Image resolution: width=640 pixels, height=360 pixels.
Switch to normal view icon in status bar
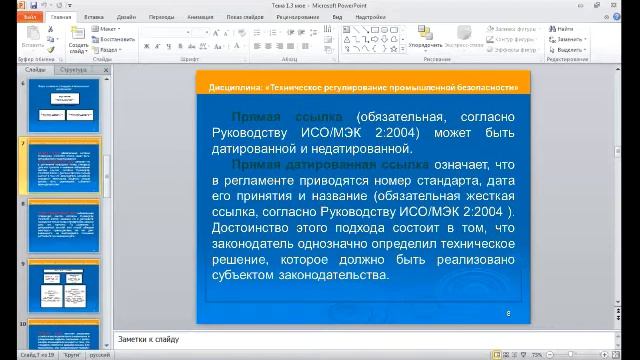pyautogui.click(x=496, y=355)
